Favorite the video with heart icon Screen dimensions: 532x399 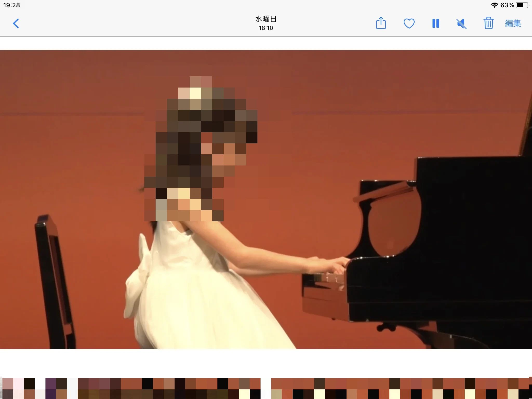tap(409, 23)
